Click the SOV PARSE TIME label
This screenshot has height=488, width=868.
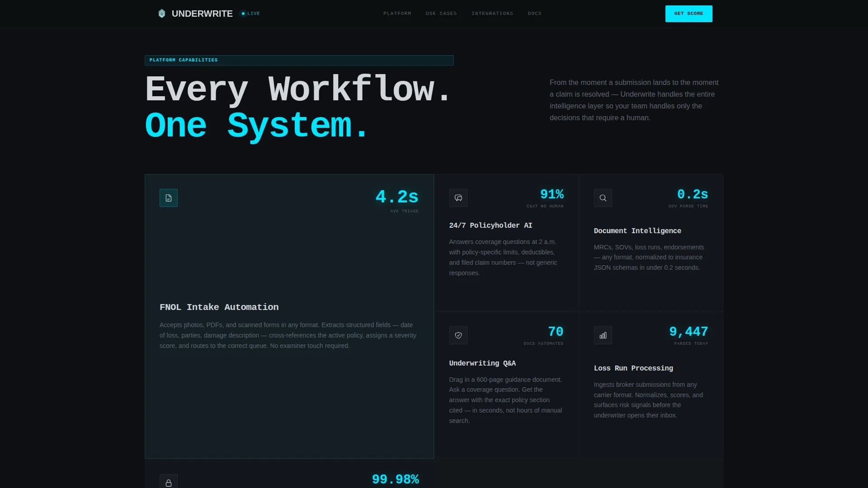coord(688,206)
